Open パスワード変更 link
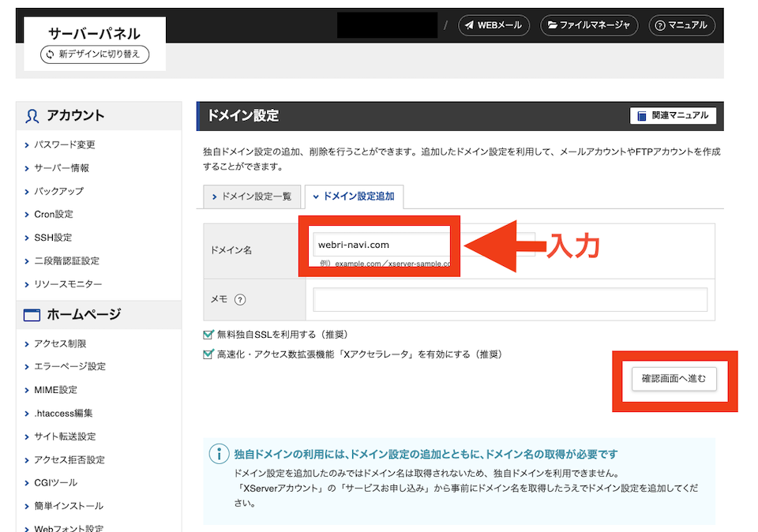The width and height of the screenshot is (758, 532). point(64,144)
